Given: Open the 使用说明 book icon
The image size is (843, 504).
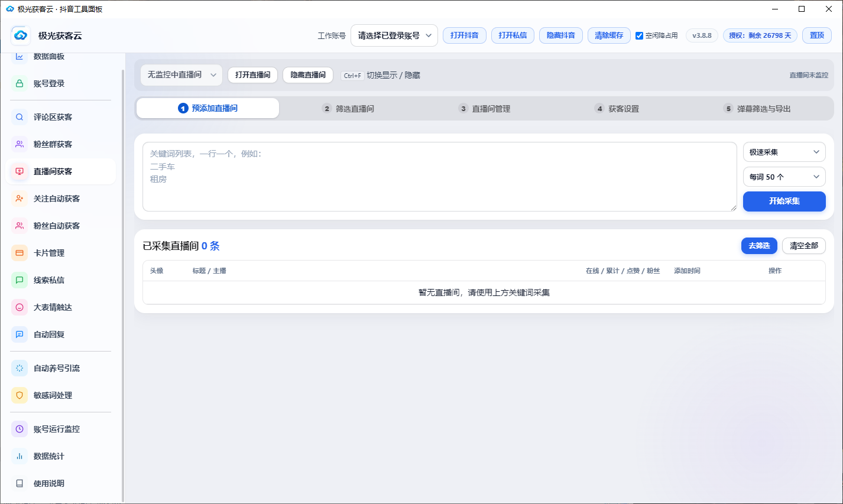Looking at the screenshot, I should pos(20,483).
